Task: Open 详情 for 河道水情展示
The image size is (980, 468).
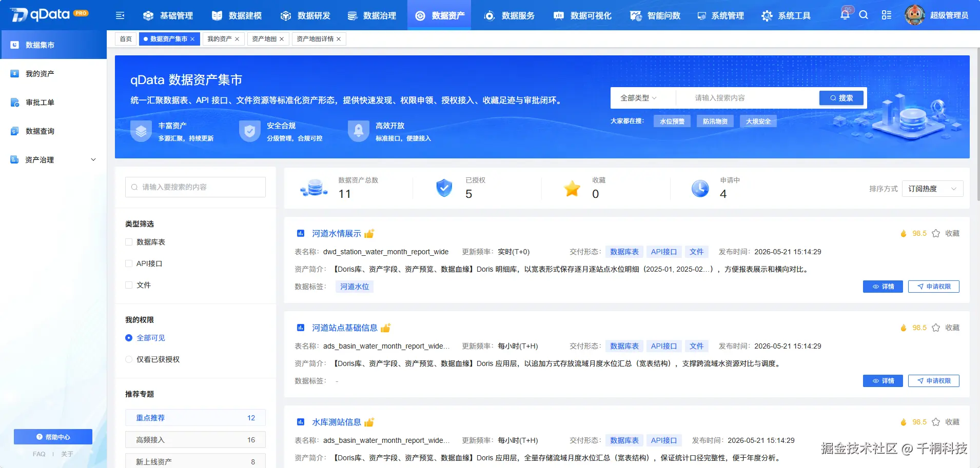Action: point(883,287)
